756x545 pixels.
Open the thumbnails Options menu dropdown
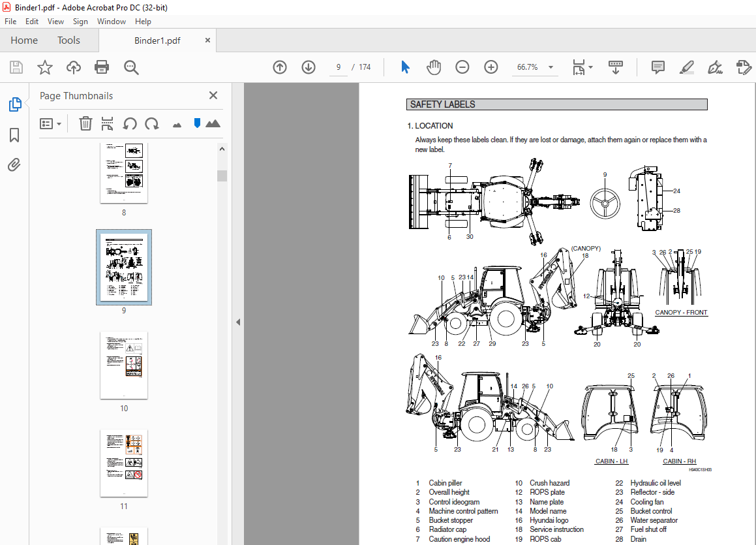click(51, 124)
